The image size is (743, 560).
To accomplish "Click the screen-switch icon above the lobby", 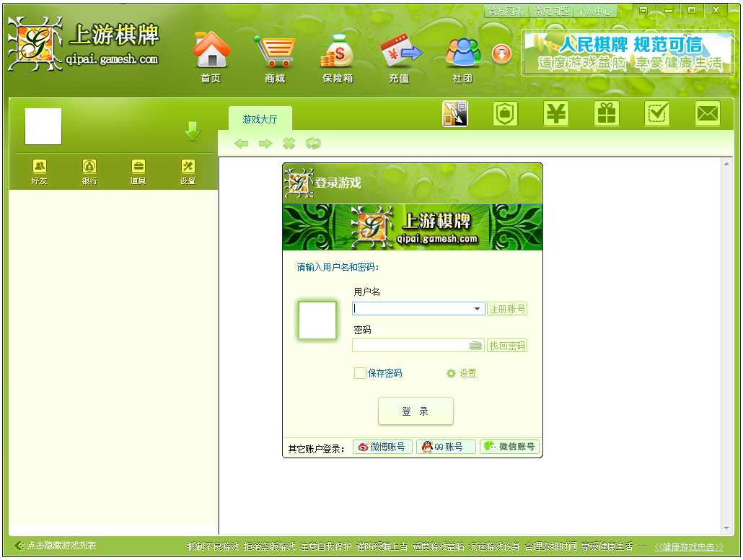I will (x=455, y=114).
